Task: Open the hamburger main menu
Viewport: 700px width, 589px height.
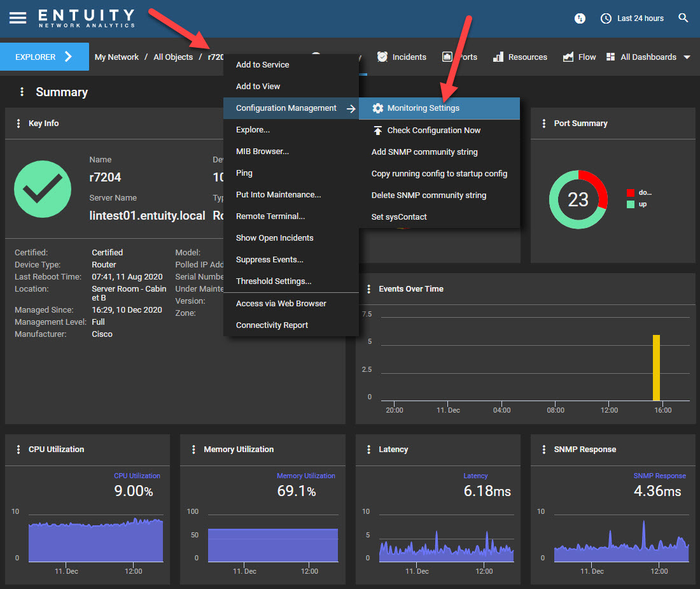Action: click(x=18, y=18)
